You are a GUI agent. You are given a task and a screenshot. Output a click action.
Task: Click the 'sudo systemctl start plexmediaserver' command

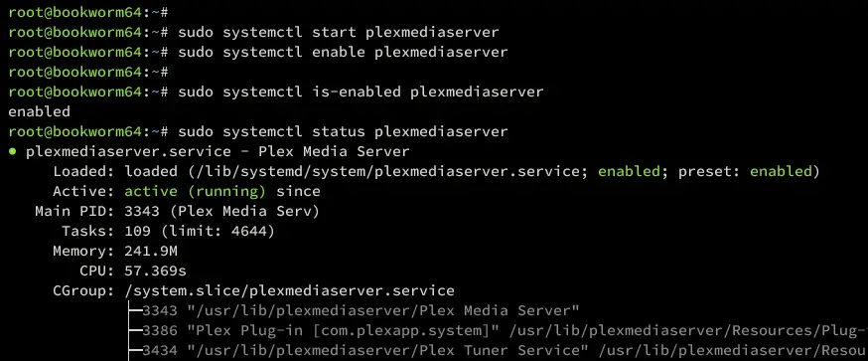[x=339, y=32]
